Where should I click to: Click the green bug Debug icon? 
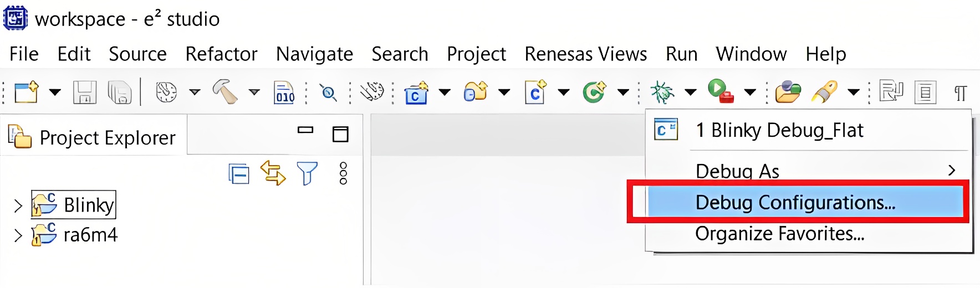[662, 92]
